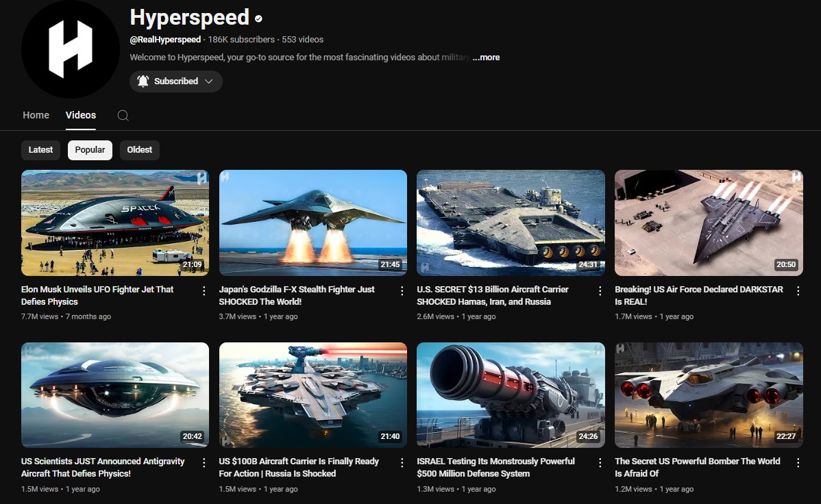This screenshot has width=821, height=504.
Task: Click the 21:09 duration badge
Action: click(x=192, y=265)
